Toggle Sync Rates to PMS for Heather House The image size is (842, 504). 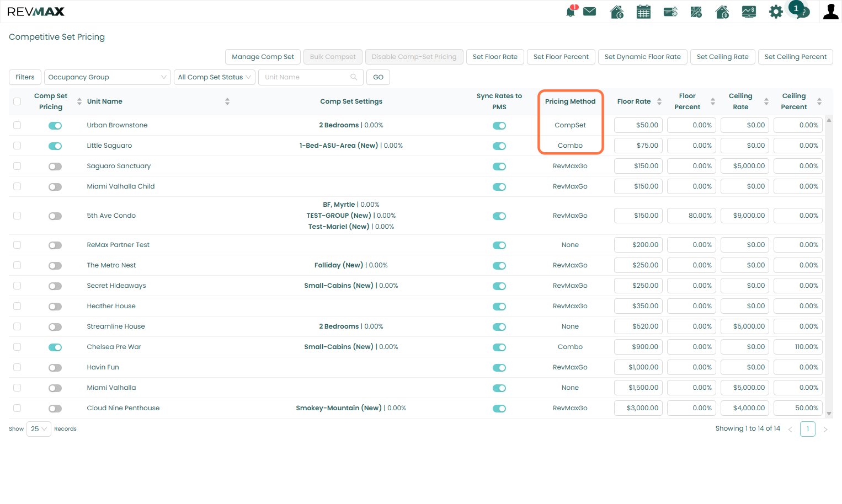[499, 307]
